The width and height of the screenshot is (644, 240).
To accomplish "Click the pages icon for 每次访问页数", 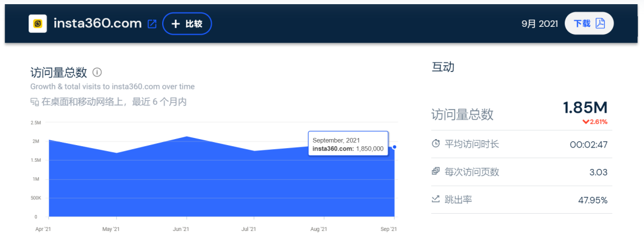I will pos(435,171).
